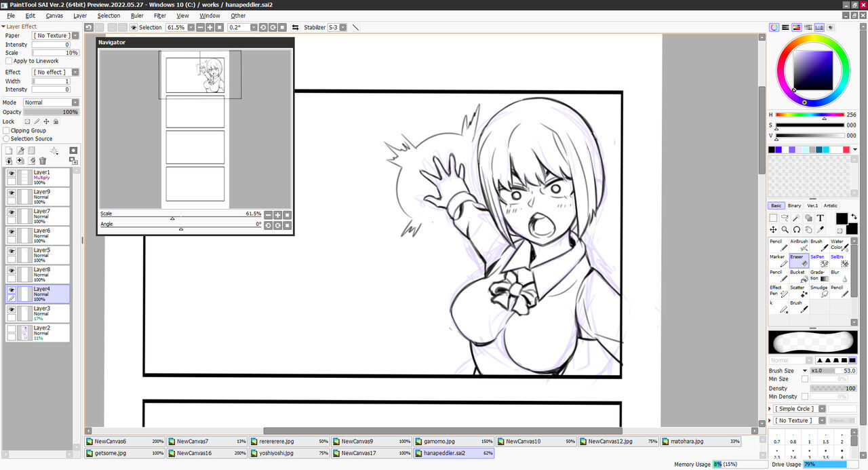The height and width of the screenshot is (470, 868).
Task: Click the undo arrow in toolbar
Action: click(89, 28)
